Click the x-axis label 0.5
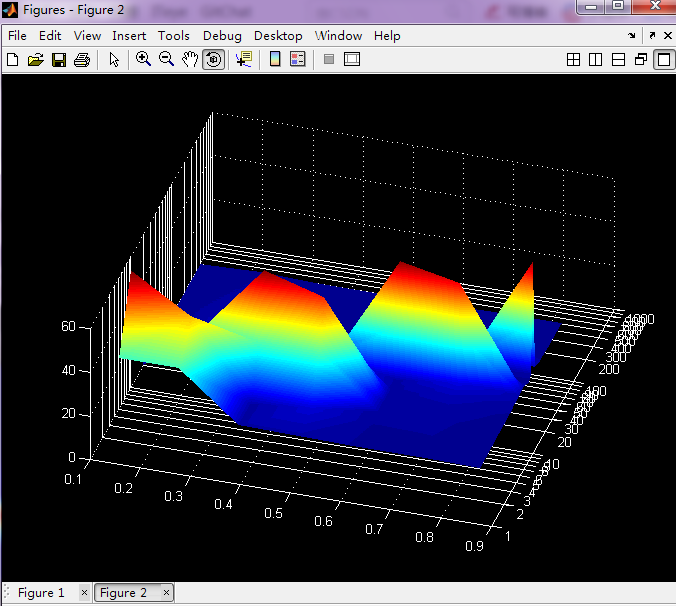This screenshot has height=606, width=676. [273, 513]
